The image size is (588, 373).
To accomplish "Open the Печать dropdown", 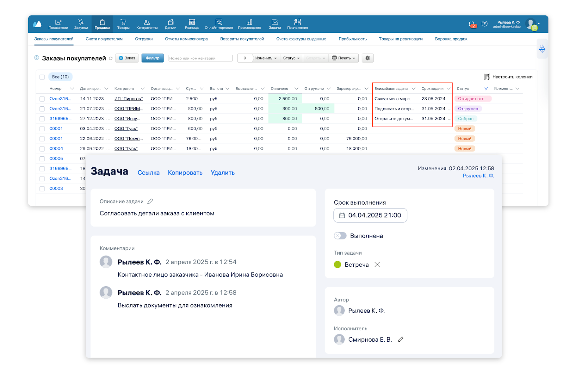I will coord(344,58).
